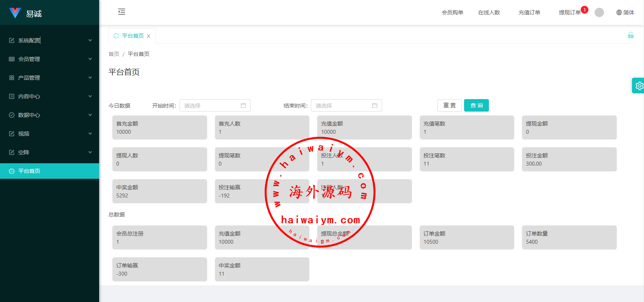The image size is (644, 302).
Task: Select 平台首页 in the sidebar
Action: 29,171
